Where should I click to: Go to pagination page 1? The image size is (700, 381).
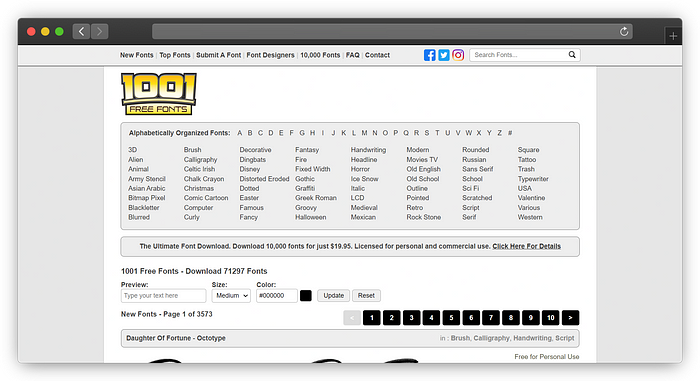point(371,318)
